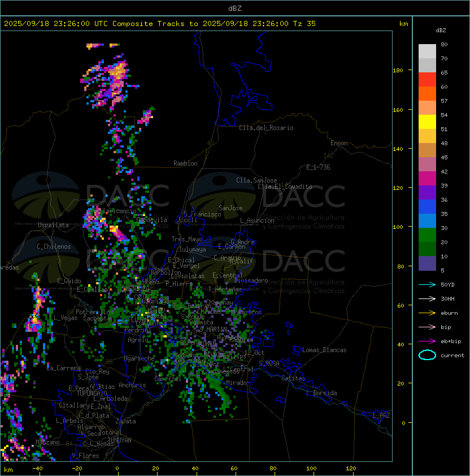Click the E_1-736 map label
This screenshot has width=470, height=476.
pos(318,167)
